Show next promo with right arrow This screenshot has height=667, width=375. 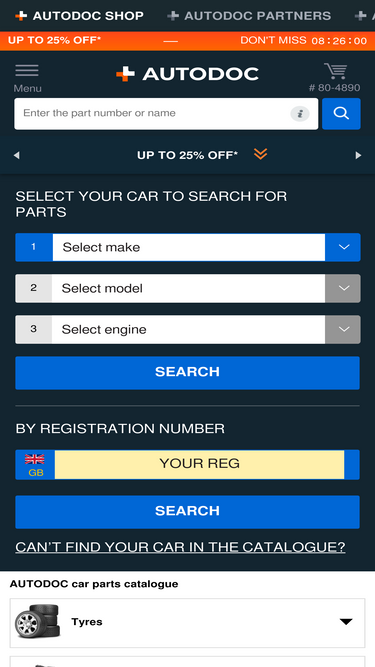[358, 156]
